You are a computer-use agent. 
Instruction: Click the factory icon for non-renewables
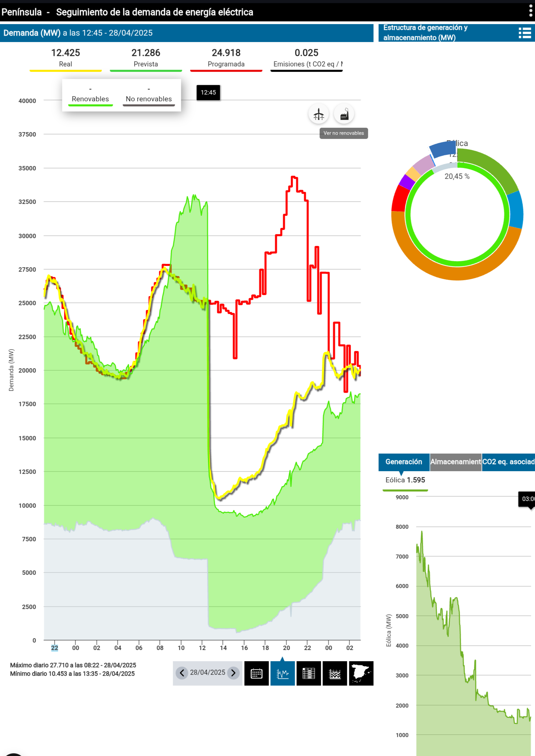point(344,114)
